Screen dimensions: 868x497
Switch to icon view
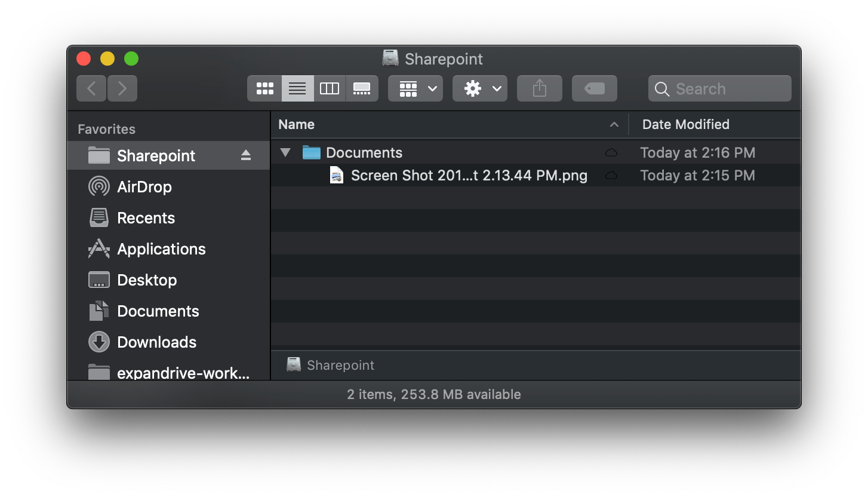pos(264,88)
